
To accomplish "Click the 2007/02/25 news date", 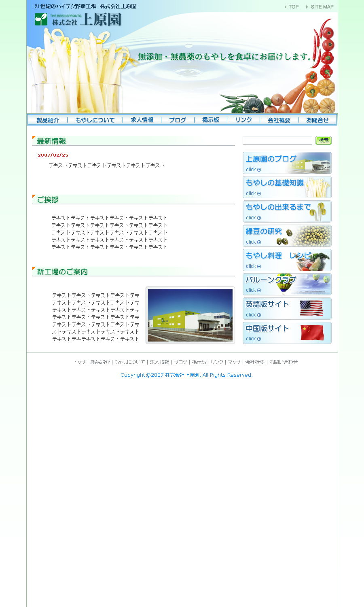I will 53,155.
